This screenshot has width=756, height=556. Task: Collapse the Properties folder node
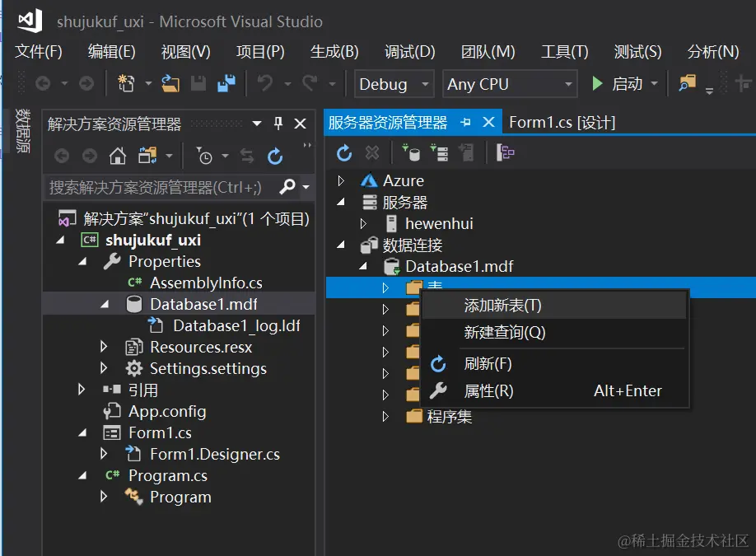(82, 261)
